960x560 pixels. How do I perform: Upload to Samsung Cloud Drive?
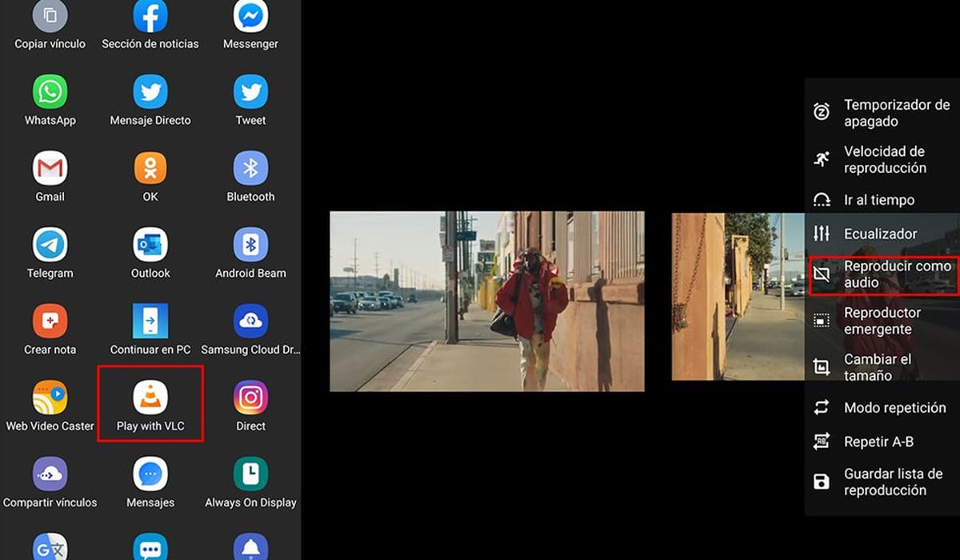point(250,328)
